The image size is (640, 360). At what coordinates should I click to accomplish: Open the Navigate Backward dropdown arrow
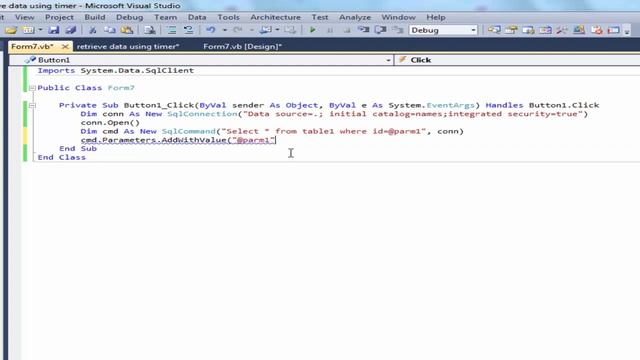point(277,30)
